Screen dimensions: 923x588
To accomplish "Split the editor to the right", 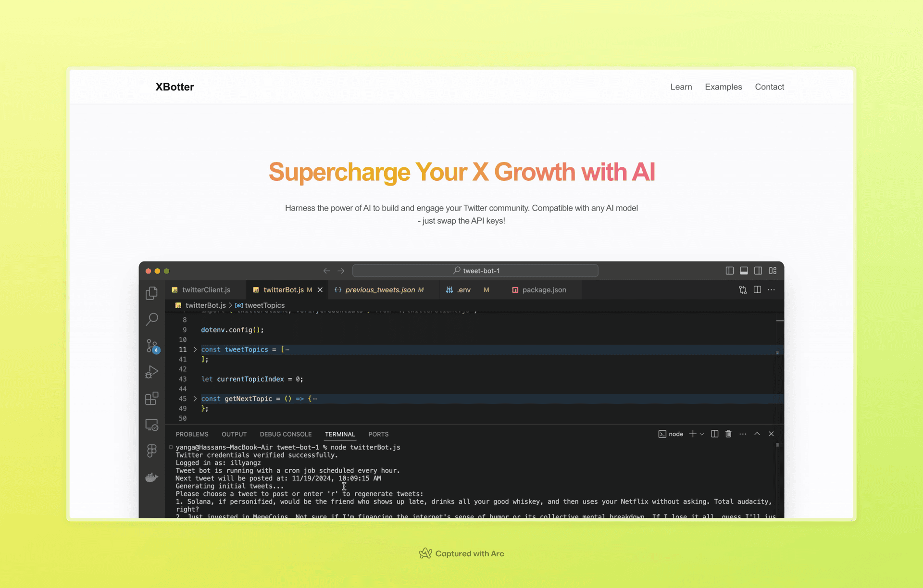I will click(757, 289).
